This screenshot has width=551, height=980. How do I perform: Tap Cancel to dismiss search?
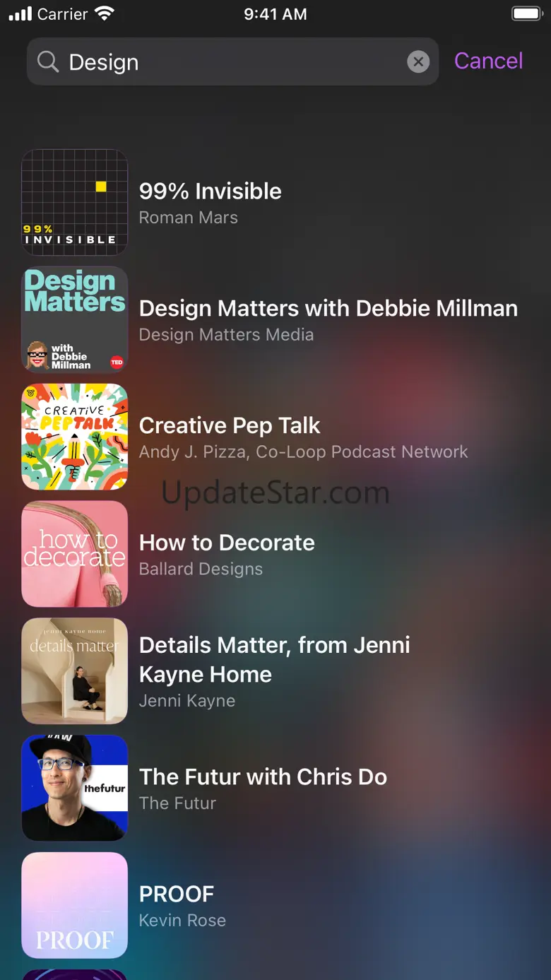pyautogui.click(x=488, y=61)
